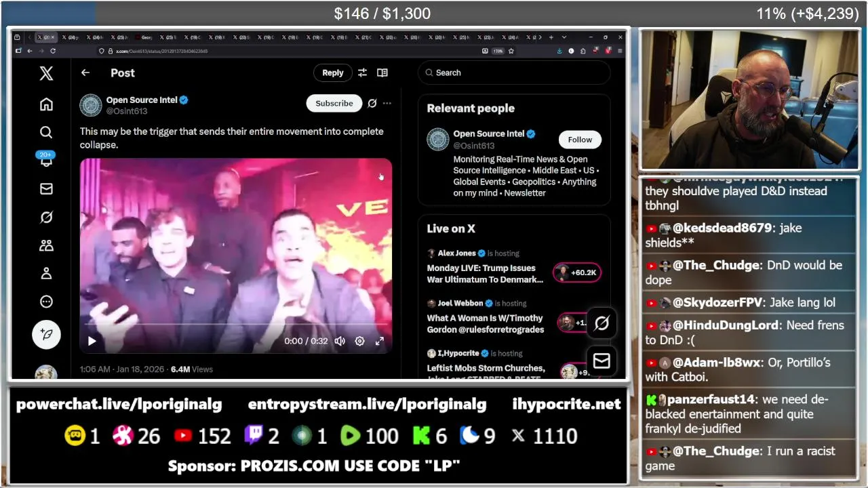This screenshot has width=868, height=488.
Task: Open the Open Source Intel author name
Action: pos(142,100)
